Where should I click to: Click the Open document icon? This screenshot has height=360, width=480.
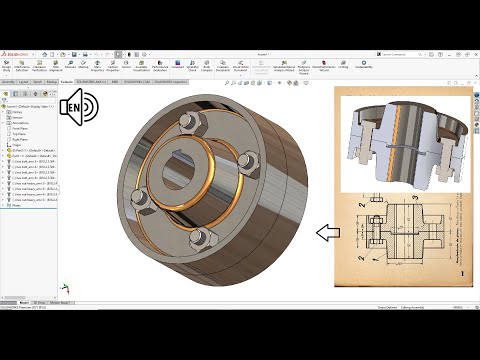(x=63, y=54)
